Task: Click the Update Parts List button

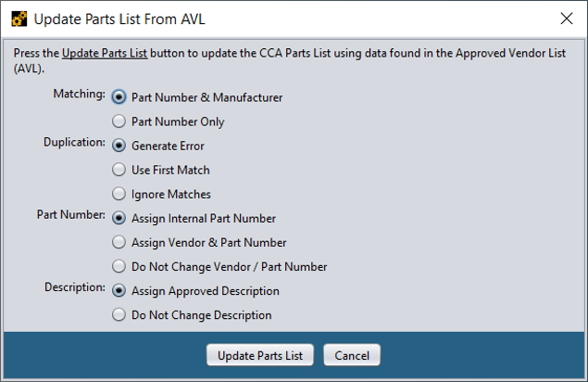Action: point(260,355)
